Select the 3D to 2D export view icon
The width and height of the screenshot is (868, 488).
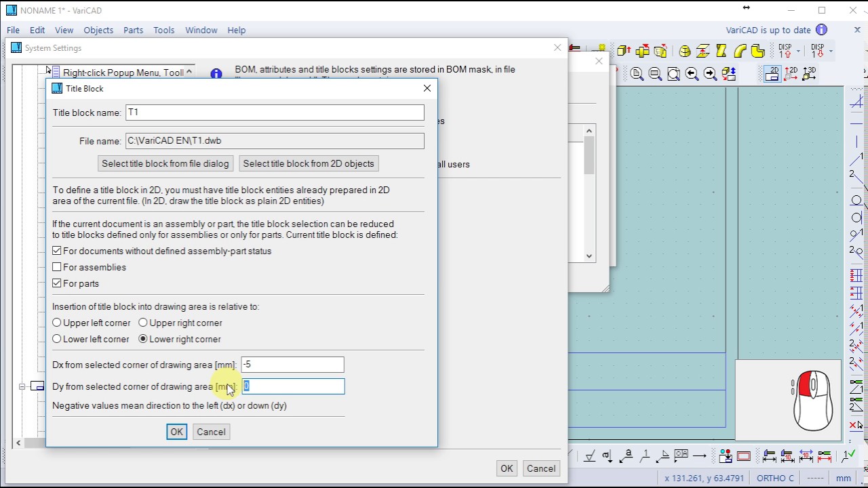point(728,74)
